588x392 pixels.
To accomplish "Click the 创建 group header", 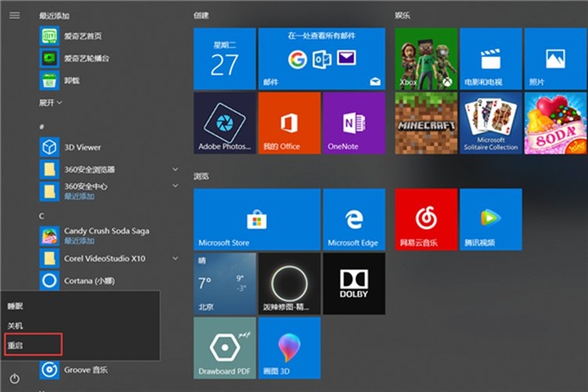I will click(x=201, y=16).
